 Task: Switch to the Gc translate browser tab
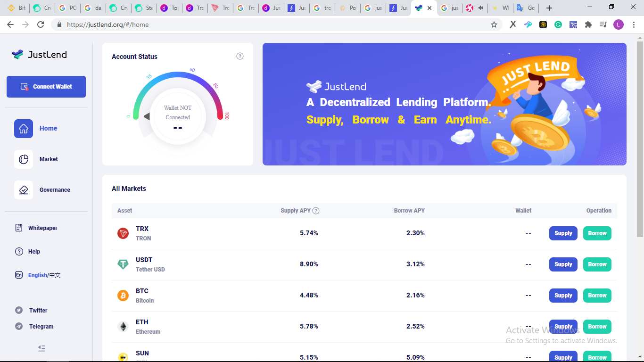point(526,8)
